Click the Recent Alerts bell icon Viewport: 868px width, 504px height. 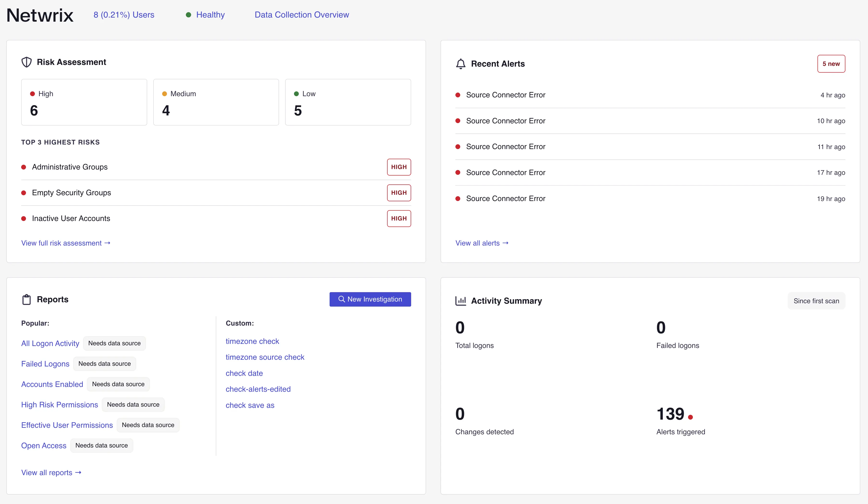(460, 64)
